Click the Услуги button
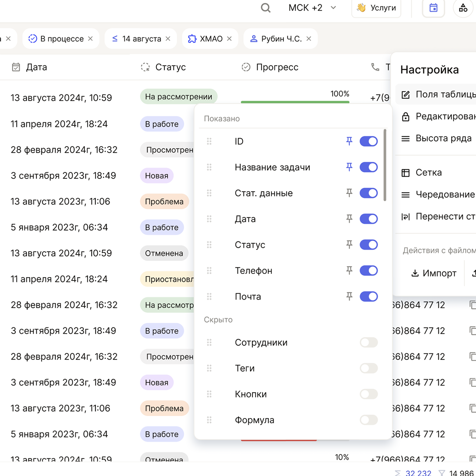 pyautogui.click(x=376, y=8)
